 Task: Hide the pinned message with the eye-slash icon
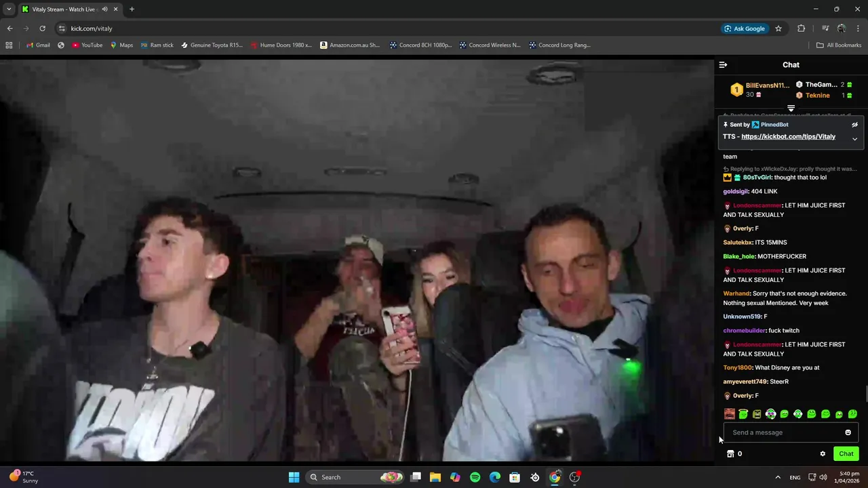(854, 125)
